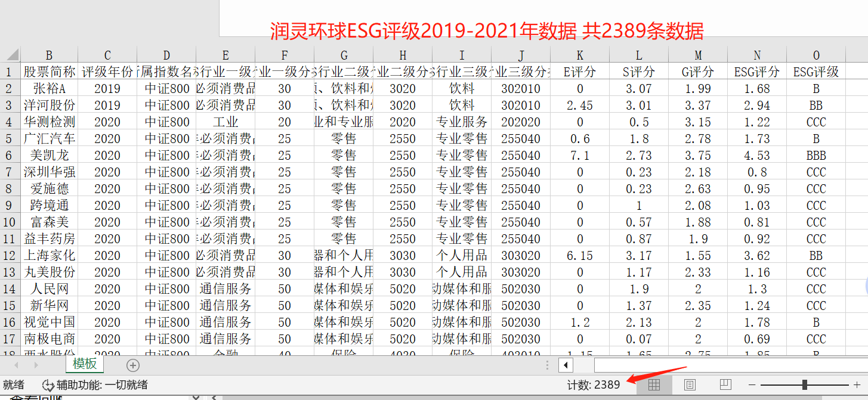This screenshot has height=400, width=868.
Task: Switch to Page Layout view icon
Action: point(690,385)
